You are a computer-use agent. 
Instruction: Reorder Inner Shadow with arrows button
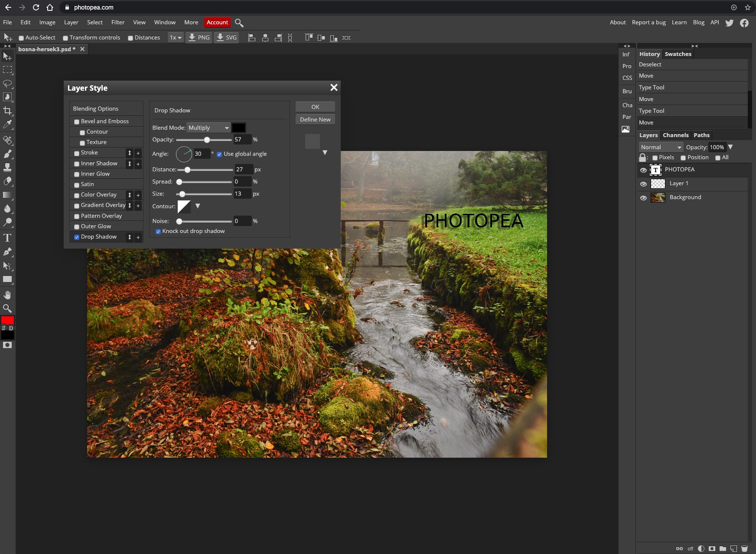(x=129, y=164)
